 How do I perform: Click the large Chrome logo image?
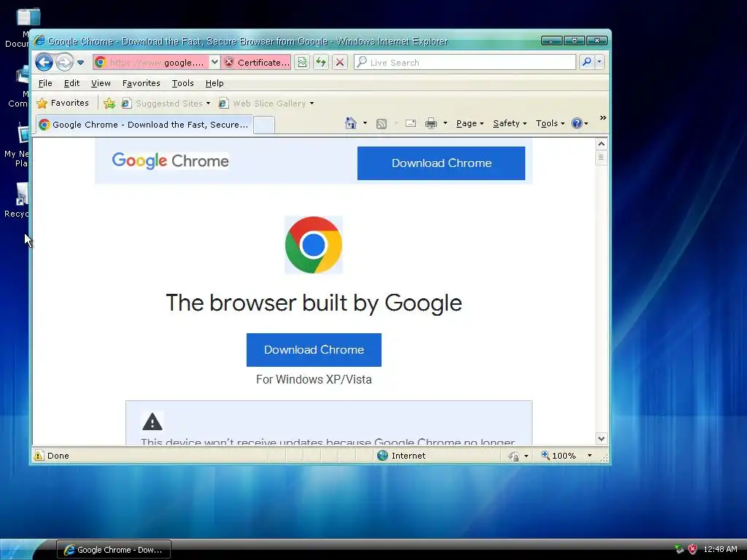tap(314, 245)
